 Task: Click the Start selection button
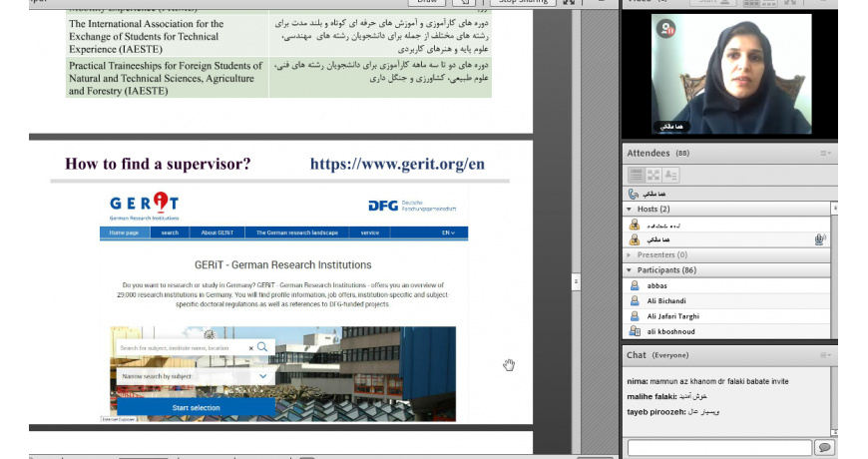pyautogui.click(x=196, y=407)
